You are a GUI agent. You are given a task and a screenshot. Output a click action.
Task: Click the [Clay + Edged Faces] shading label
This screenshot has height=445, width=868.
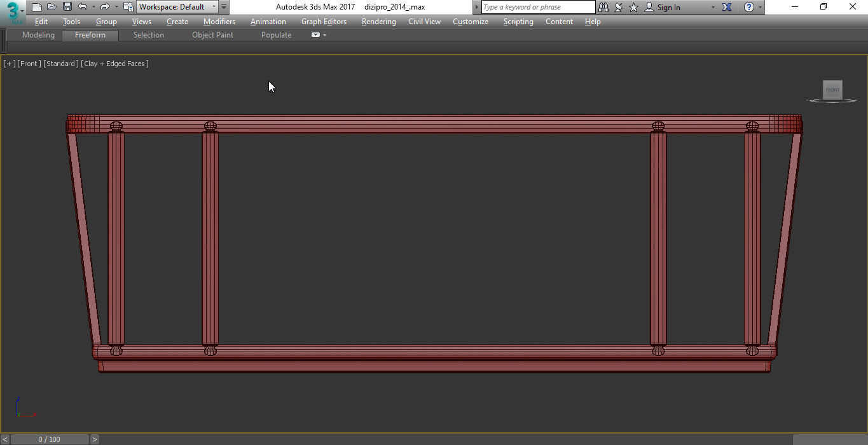[115, 64]
